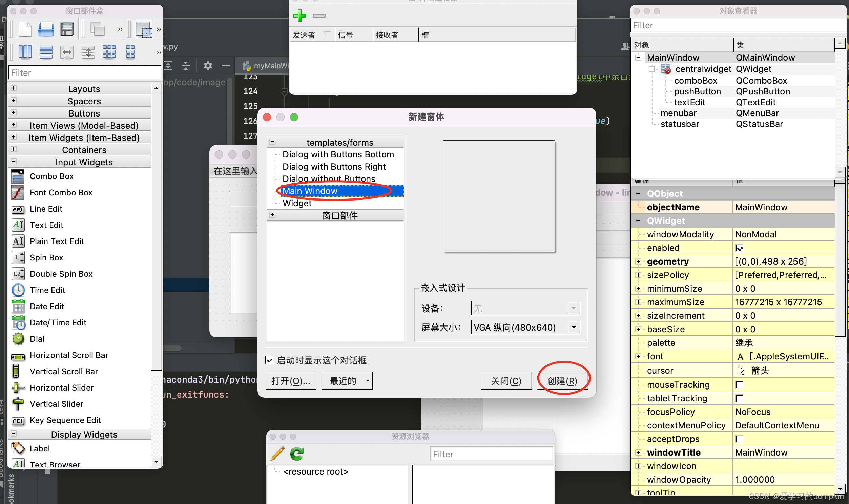This screenshot has width=849, height=504.
Task: Open the 屏幕大小 VGA resolution dropdown
Action: click(574, 327)
